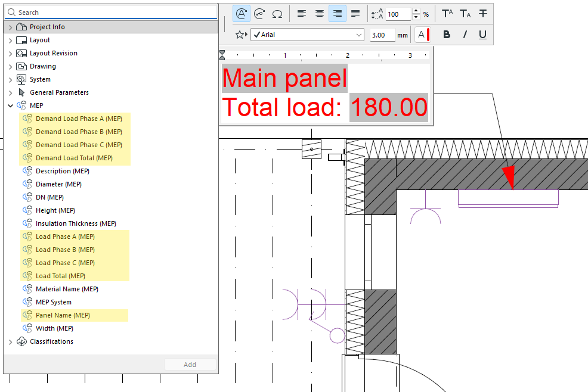This screenshot has height=392, width=588.
Task: Click the circular-arrow icon left of the Omega symbol
Action: point(259,14)
